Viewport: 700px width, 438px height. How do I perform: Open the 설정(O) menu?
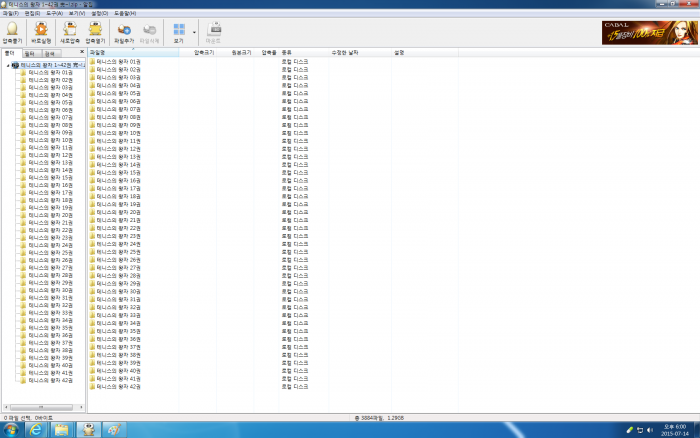click(98, 13)
